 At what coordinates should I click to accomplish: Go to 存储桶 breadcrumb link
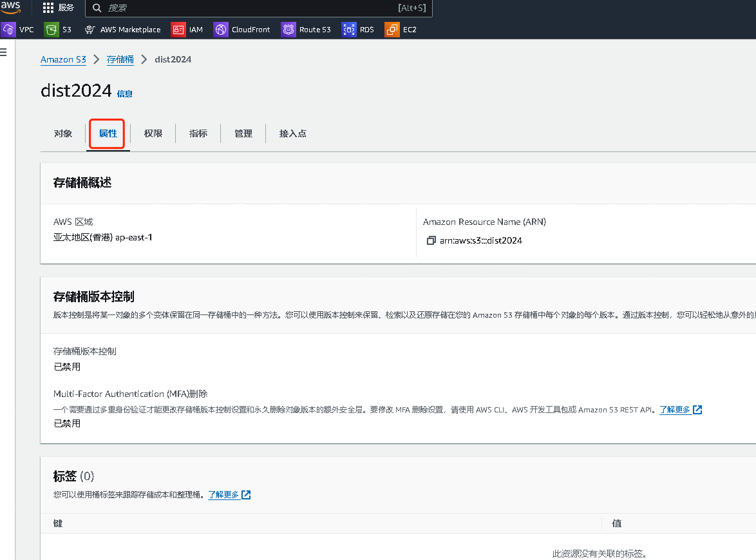[120, 59]
